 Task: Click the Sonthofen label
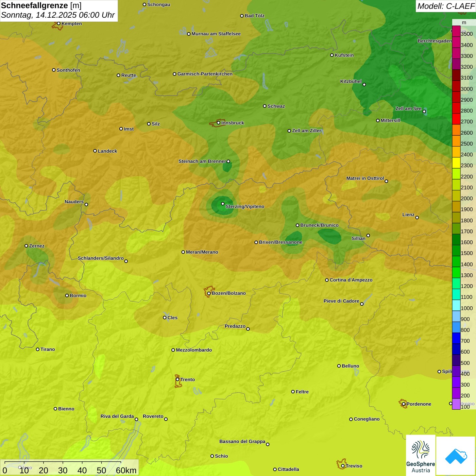point(68,70)
